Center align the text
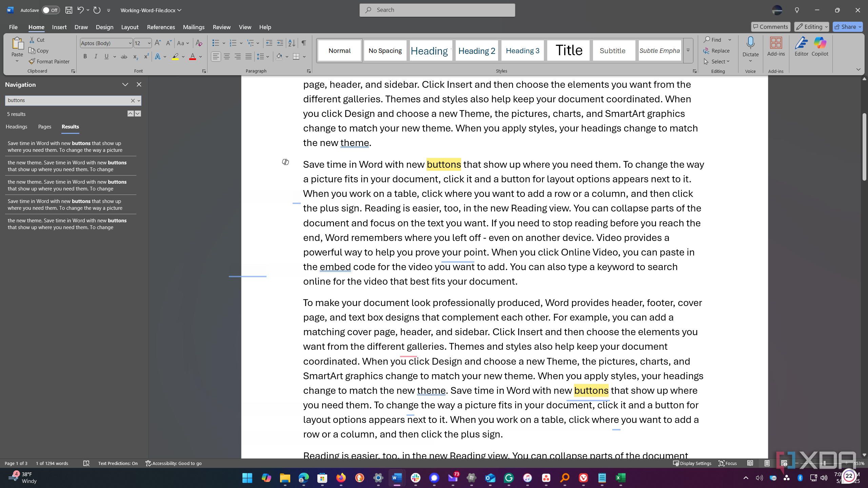 click(227, 57)
